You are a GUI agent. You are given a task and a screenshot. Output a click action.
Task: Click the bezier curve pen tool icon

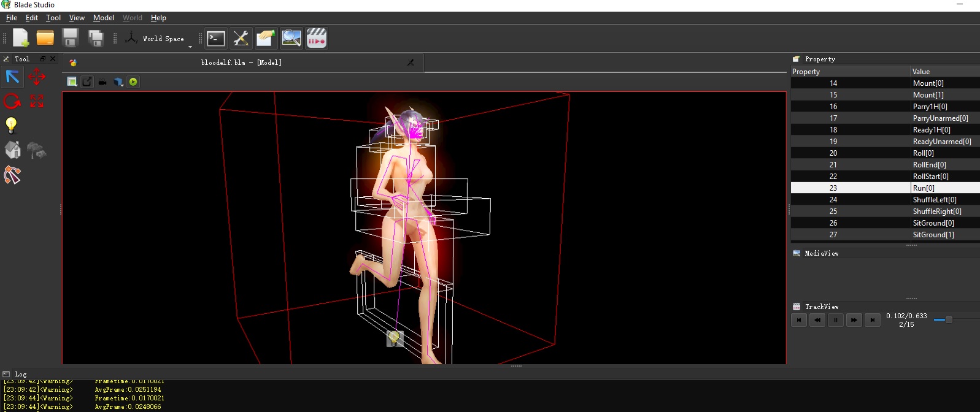[12, 175]
